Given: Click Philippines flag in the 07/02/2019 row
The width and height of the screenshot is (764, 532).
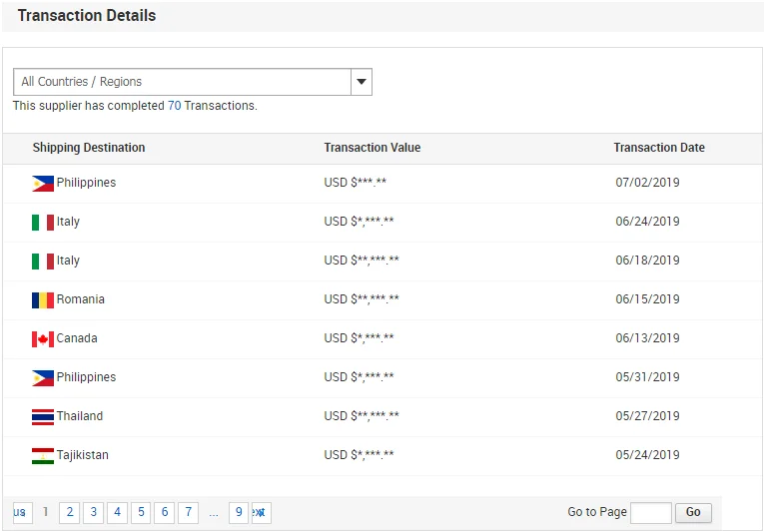Looking at the screenshot, I should (42, 183).
